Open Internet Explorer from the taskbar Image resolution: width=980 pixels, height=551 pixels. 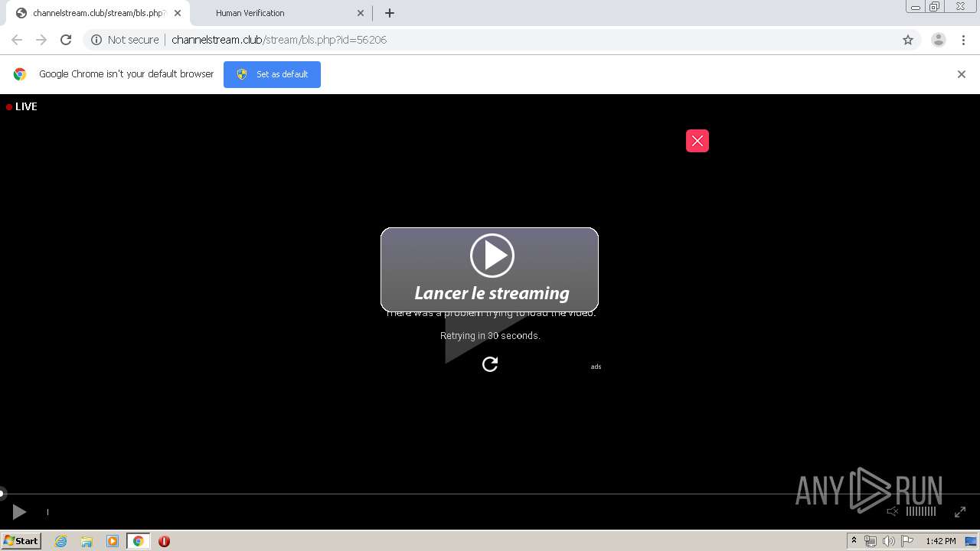pos(61,541)
